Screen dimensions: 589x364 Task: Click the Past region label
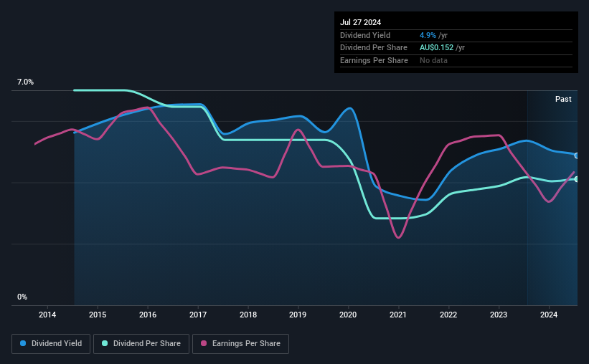[x=563, y=99]
